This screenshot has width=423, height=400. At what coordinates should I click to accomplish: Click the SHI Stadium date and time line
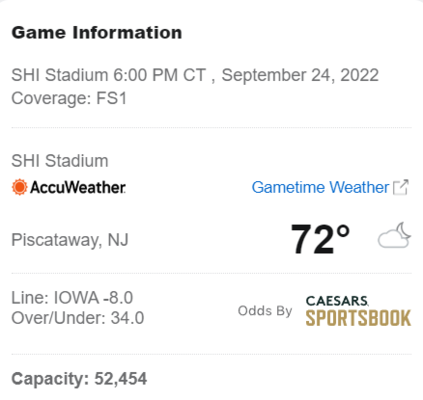(195, 75)
